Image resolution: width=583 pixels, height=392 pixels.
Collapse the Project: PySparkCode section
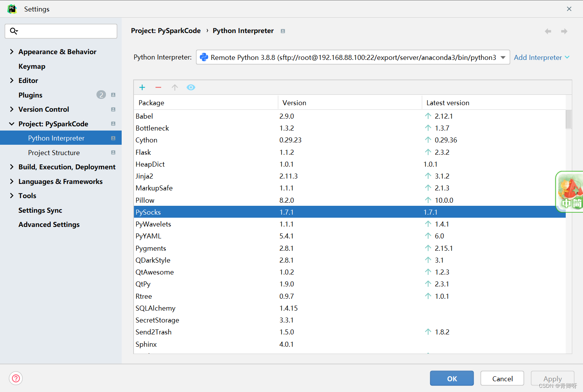12,124
